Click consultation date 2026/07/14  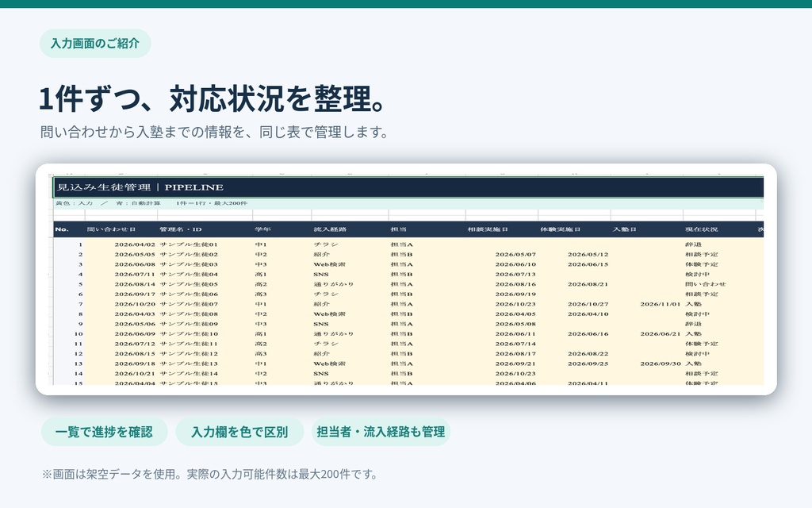point(515,344)
